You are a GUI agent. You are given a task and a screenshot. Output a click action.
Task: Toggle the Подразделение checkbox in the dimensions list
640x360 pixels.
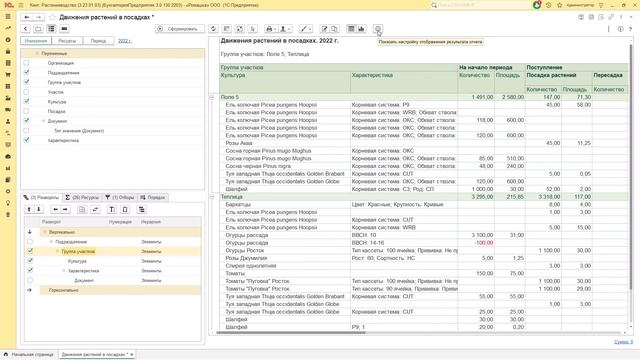[27, 73]
